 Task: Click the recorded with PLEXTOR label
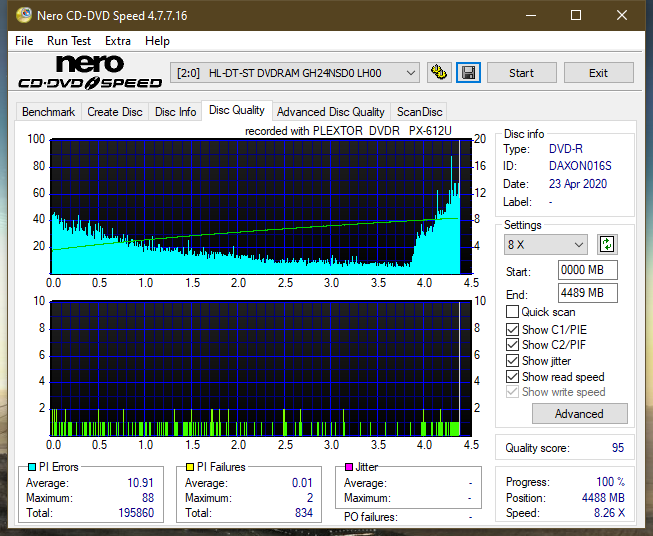[x=348, y=131]
